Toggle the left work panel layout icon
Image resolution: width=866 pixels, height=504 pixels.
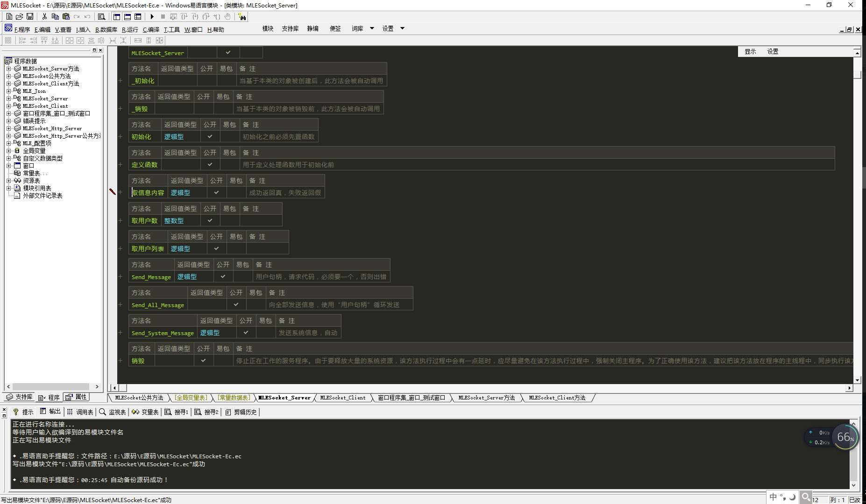tap(117, 16)
